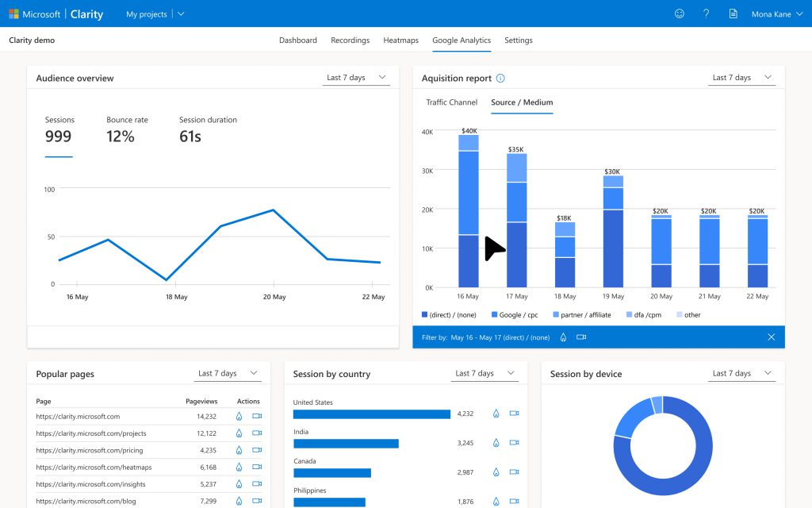Open heatmap for the /heatmaps page
Image resolution: width=812 pixels, height=508 pixels.
(239, 467)
